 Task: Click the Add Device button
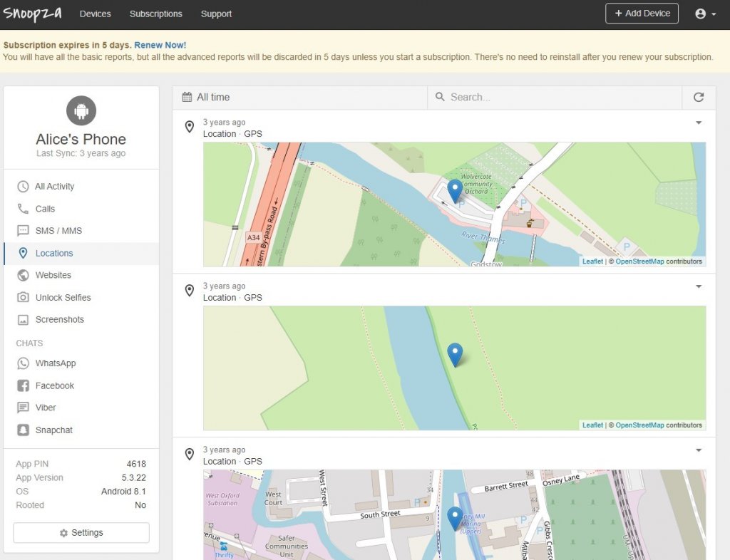642,14
